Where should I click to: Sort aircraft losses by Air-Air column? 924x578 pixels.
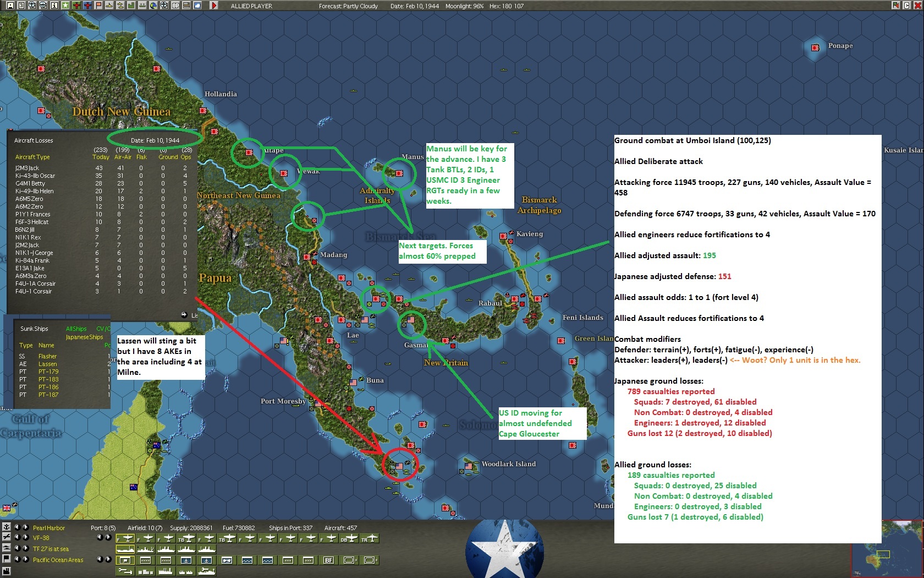tap(122, 157)
